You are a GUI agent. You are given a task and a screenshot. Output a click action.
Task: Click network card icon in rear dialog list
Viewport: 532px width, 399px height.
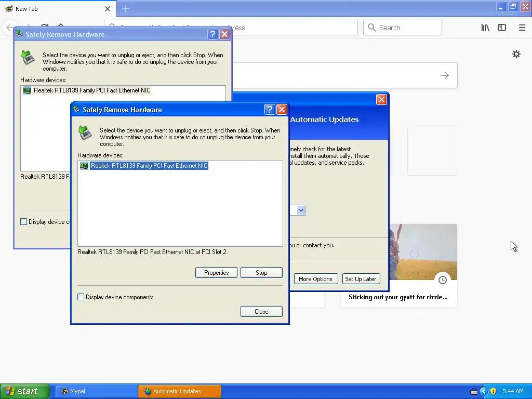tap(27, 90)
